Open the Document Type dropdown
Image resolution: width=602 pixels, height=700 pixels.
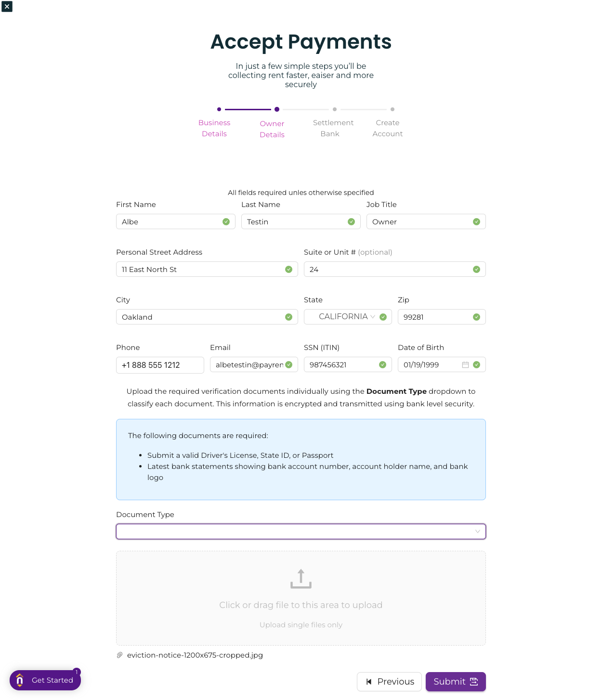tap(301, 531)
